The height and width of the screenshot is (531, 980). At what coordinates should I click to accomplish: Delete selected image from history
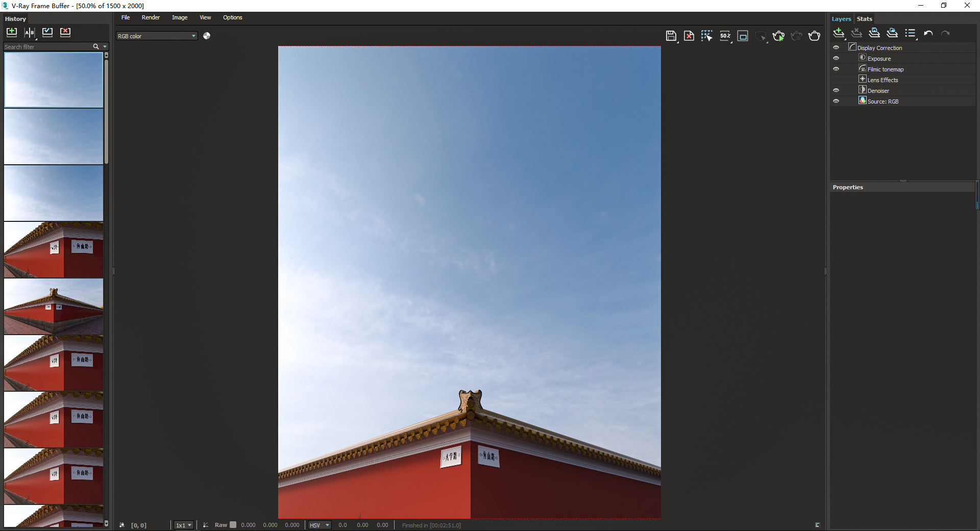click(65, 32)
